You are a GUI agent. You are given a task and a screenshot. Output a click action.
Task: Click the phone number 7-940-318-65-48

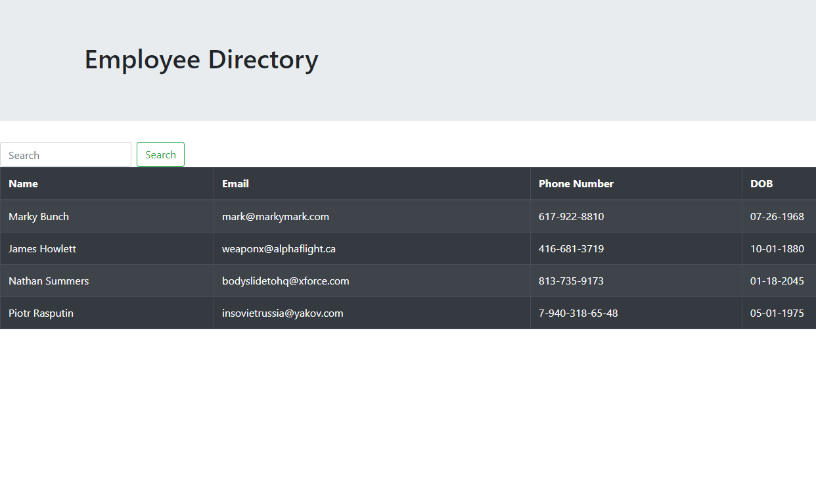coord(578,313)
